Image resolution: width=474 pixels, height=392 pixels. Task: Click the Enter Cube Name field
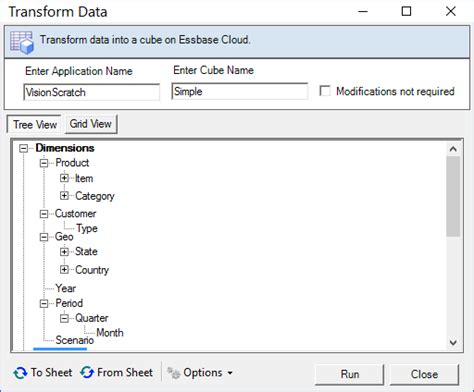(240, 91)
